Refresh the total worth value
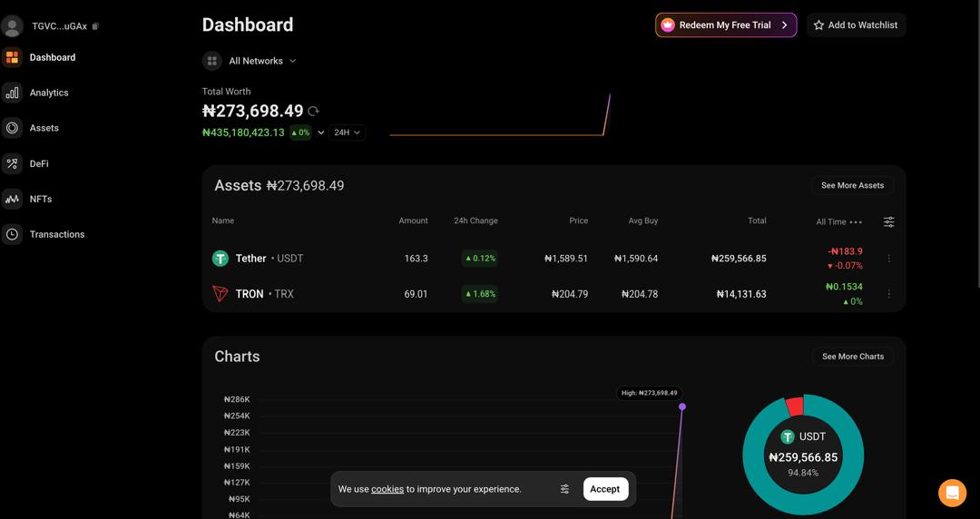980x519 pixels. (x=314, y=112)
